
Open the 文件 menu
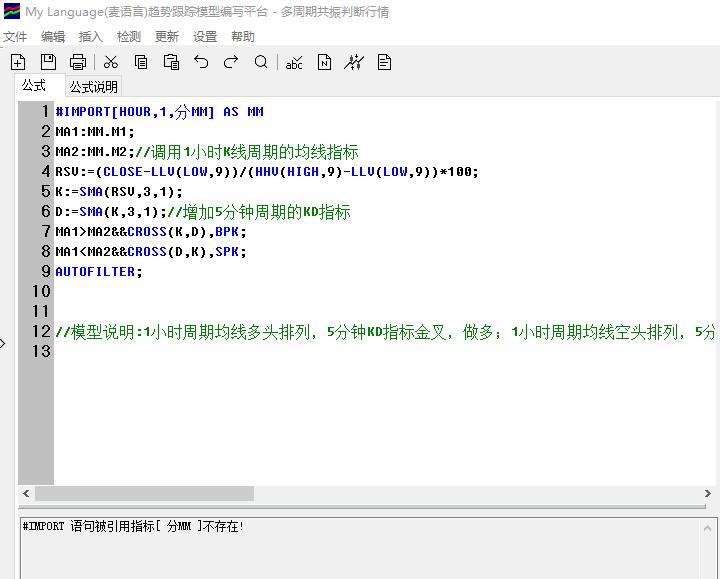pyautogui.click(x=15, y=36)
